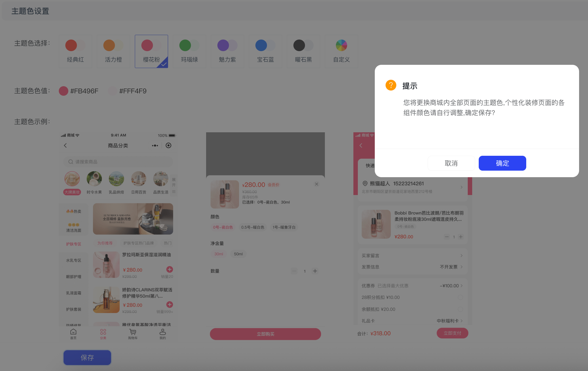This screenshot has width=588, height=371.
Task: Click the 取消 cancel button
Action: tap(451, 163)
